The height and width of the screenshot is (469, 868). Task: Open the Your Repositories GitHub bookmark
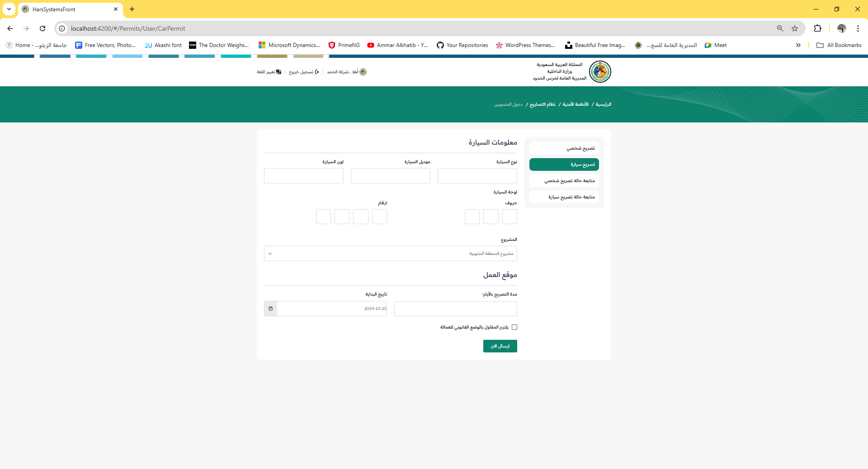click(x=462, y=45)
